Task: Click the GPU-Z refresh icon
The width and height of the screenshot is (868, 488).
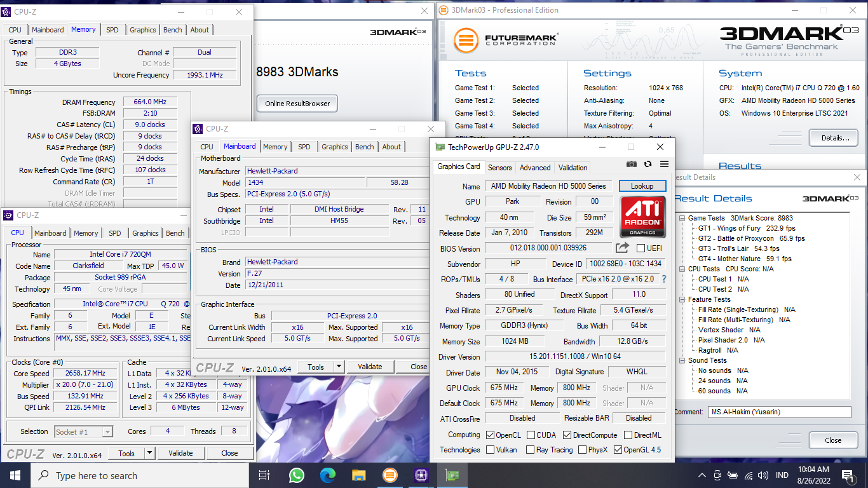Action: 648,164
